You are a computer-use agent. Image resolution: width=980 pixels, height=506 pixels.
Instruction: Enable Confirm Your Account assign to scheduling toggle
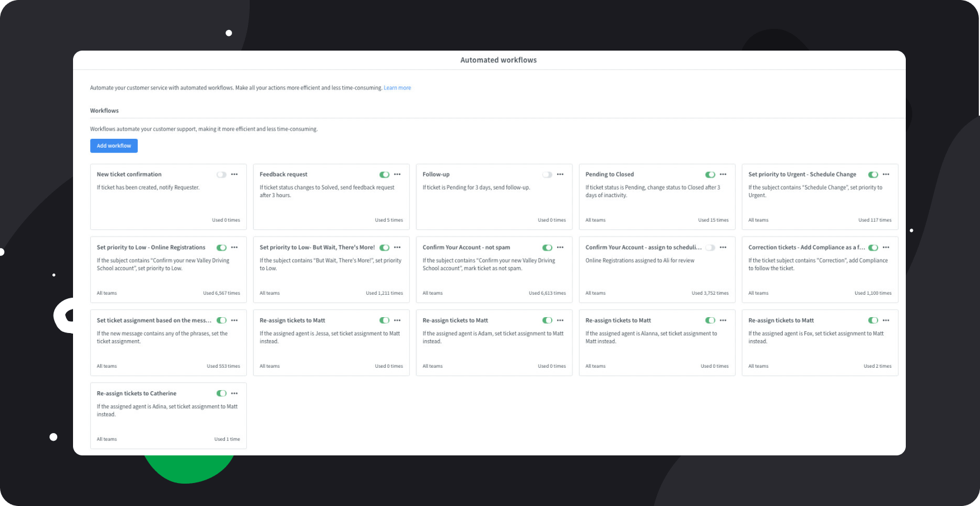pos(710,248)
